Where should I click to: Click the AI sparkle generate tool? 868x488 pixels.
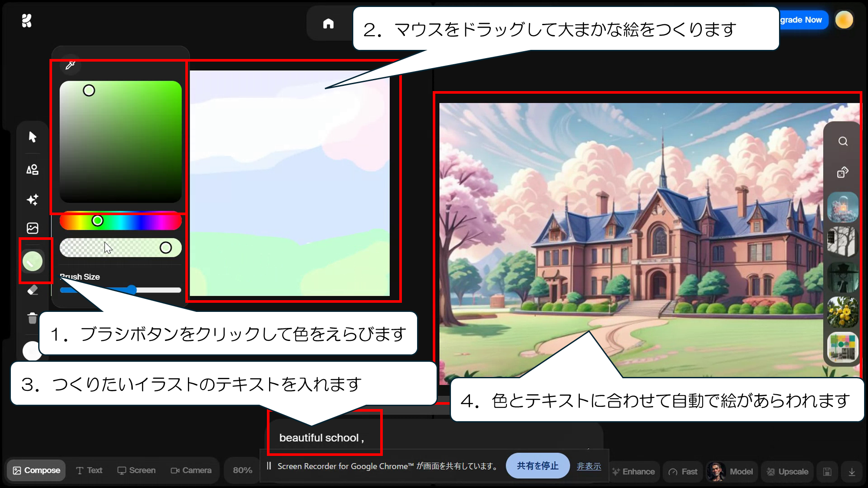coord(33,200)
